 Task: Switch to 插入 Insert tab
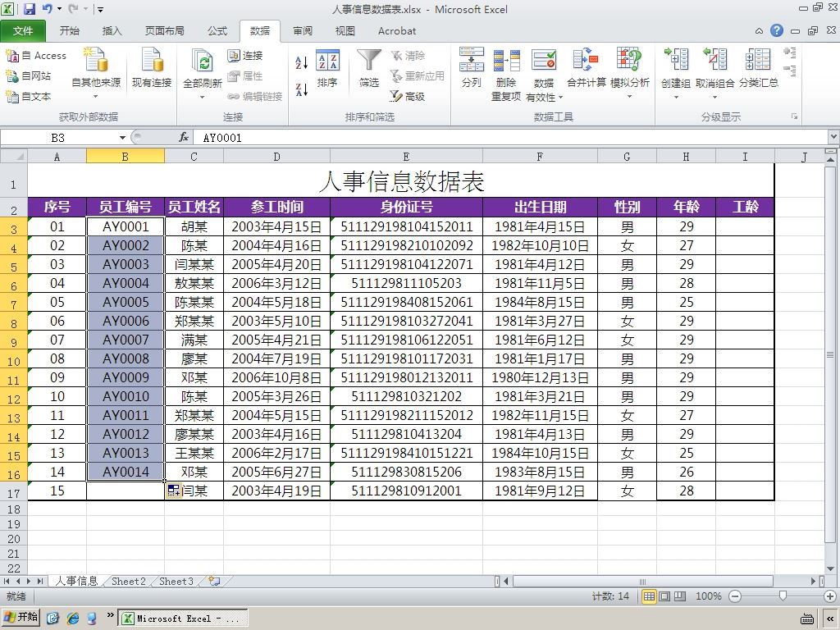click(112, 31)
